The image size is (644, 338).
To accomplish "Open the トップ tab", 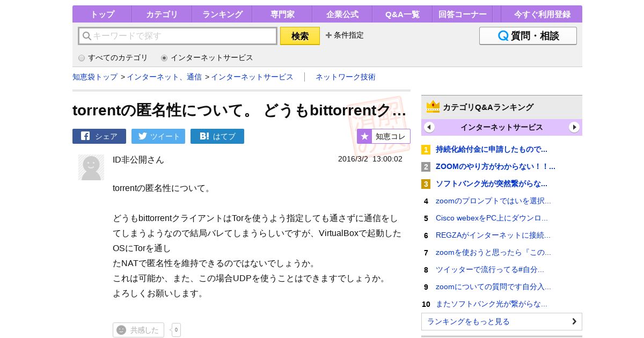I will point(102,14).
